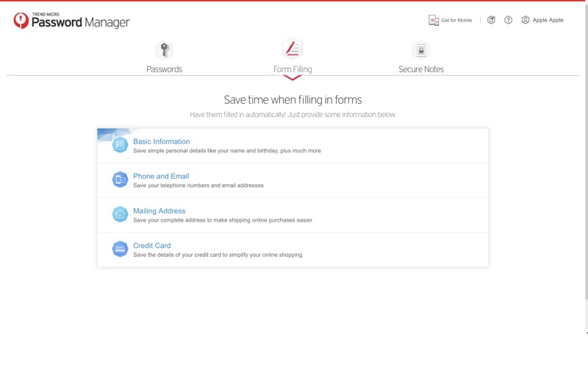This screenshot has height=368, width=588.
Task: Click the Mailing Address house icon
Action: 120,214
